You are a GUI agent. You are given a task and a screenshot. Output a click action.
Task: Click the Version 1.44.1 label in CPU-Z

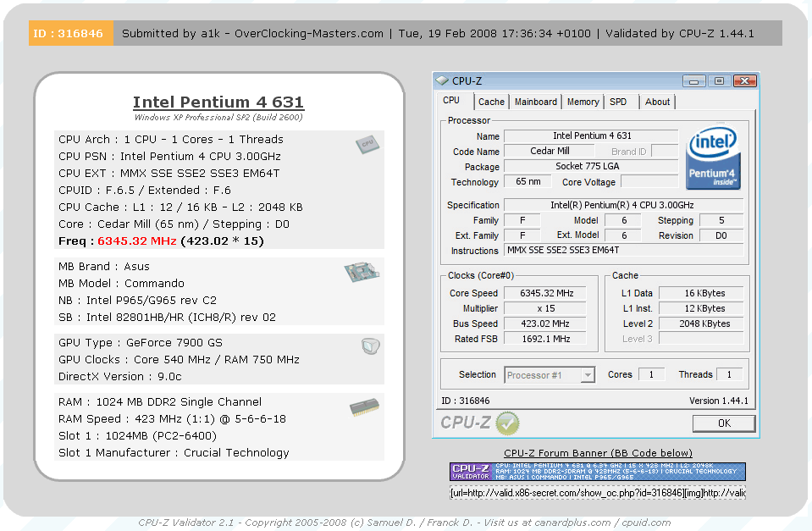coord(718,401)
